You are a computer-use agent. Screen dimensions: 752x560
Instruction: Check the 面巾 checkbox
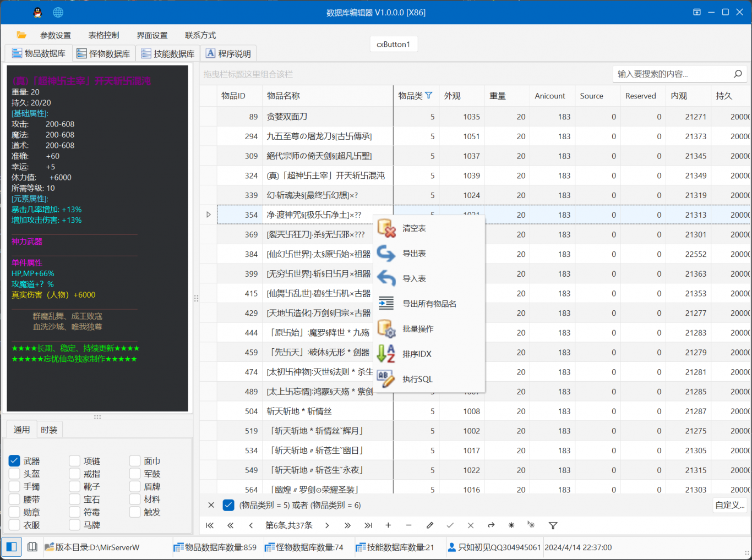[135, 461]
